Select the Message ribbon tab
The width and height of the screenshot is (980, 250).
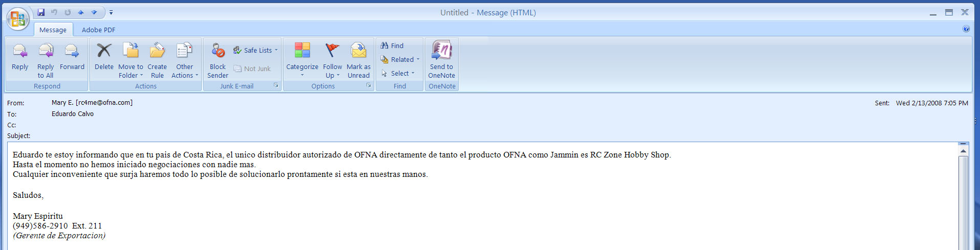coord(53,30)
